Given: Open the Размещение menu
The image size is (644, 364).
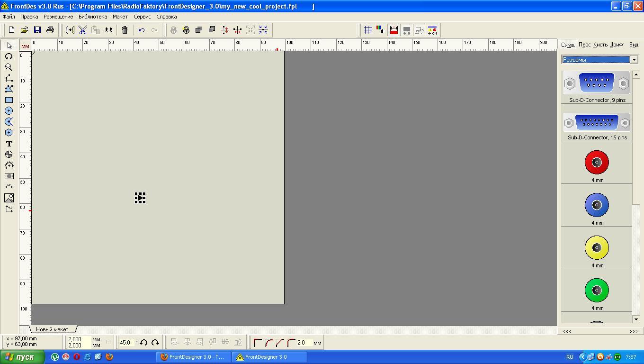Looking at the screenshot, I should coord(58,17).
